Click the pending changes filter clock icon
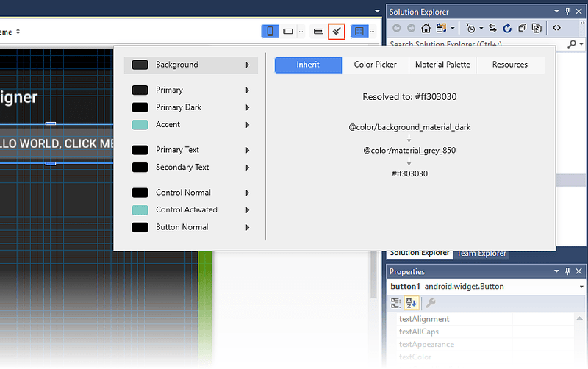Viewport: 588px width, 369px height. (x=470, y=28)
